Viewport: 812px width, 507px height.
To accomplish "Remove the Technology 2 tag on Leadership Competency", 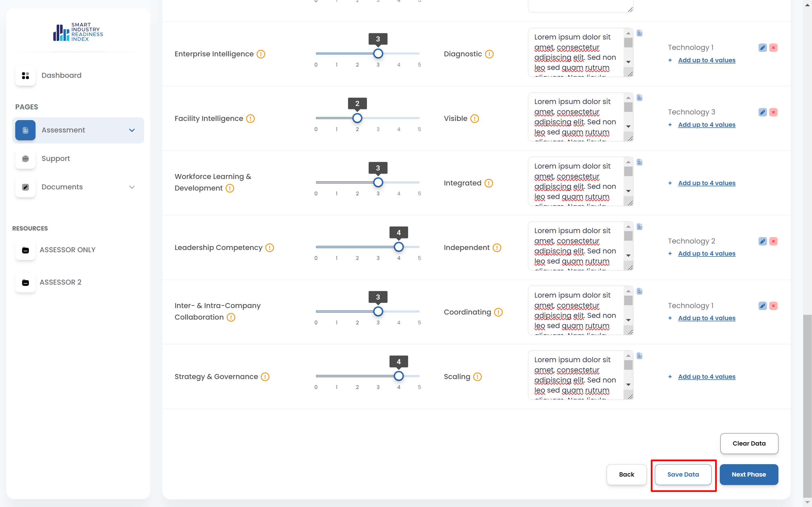I will click(x=773, y=242).
